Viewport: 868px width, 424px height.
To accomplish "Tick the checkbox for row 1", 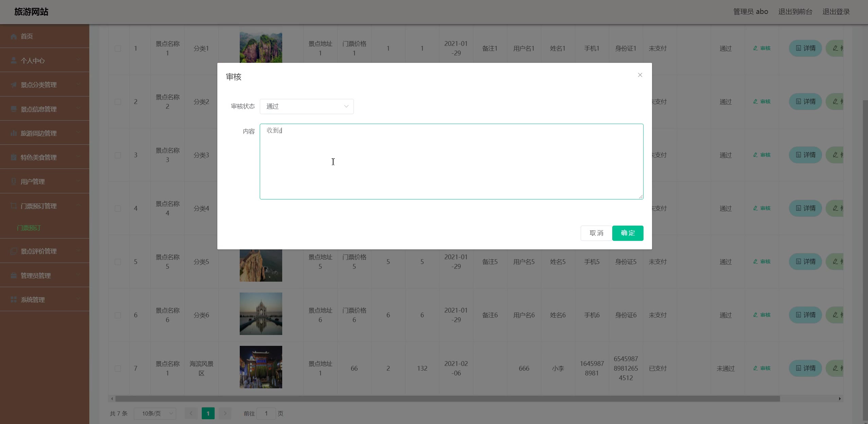I will 118,49.
